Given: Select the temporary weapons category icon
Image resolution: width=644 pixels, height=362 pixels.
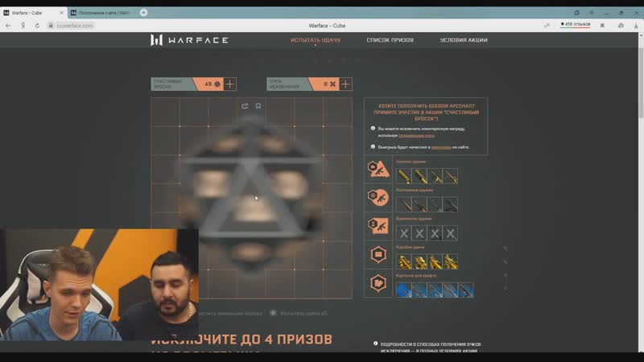Looking at the screenshot, I should coord(378,226).
